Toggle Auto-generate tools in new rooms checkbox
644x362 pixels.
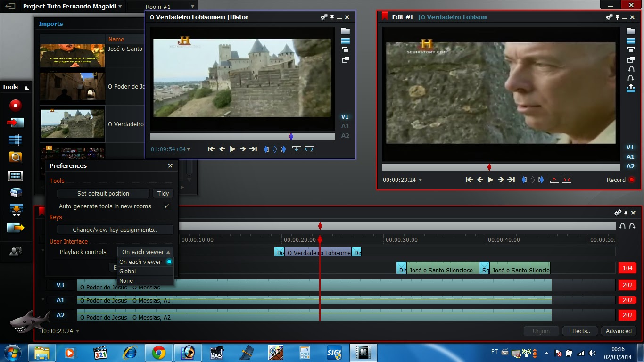tap(166, 206)
